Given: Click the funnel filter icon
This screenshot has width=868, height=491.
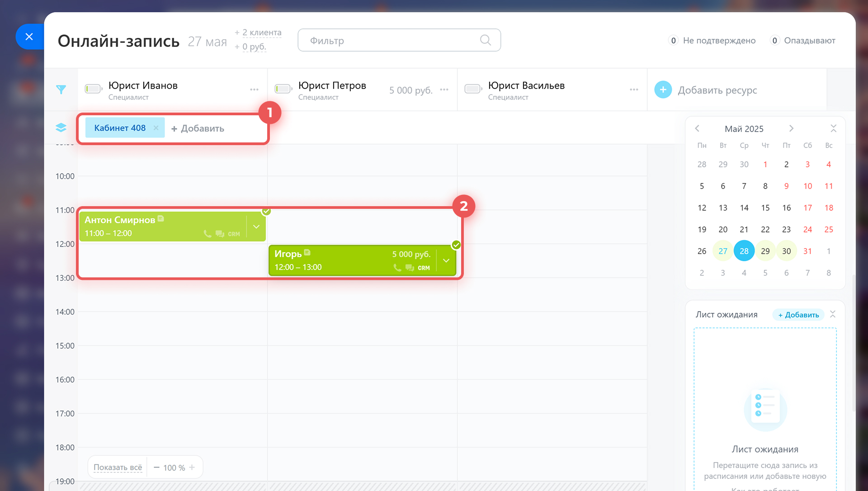Looking at the screenshot, I should pos(61,90).
